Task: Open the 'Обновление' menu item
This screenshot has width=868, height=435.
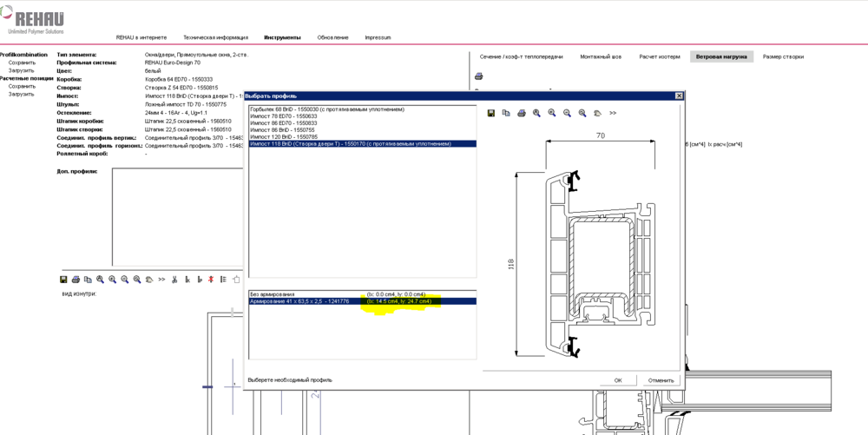Action: [332, 37]
